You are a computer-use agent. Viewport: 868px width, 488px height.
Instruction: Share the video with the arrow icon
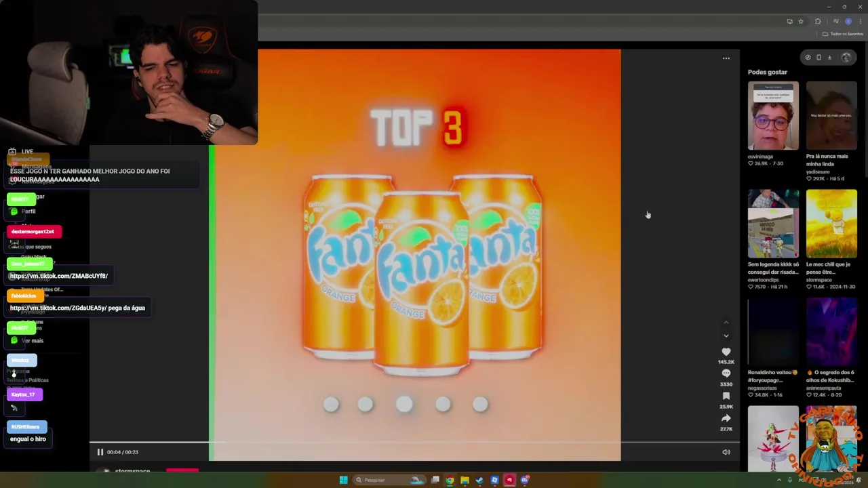click(726, 418)
